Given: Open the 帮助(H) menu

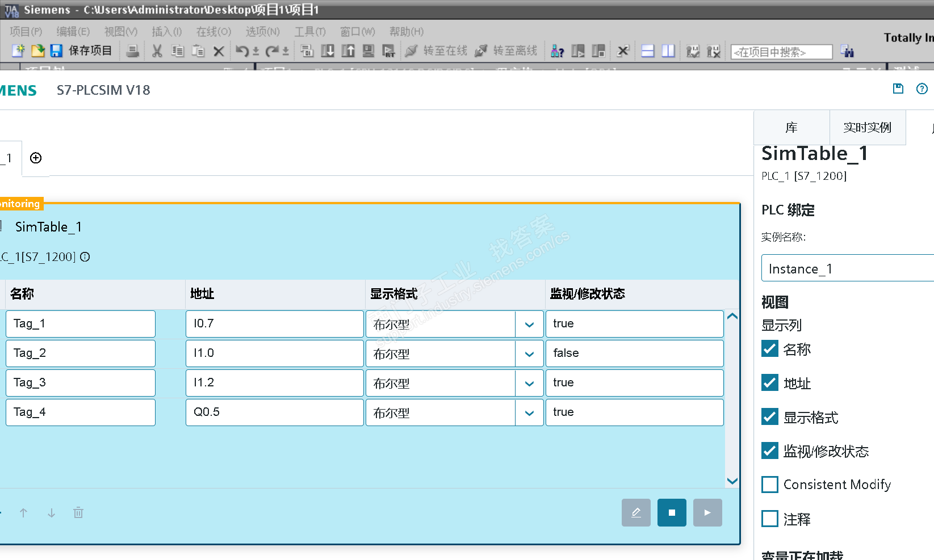Looking at the screenshot, I should click(x=407, y=32).
